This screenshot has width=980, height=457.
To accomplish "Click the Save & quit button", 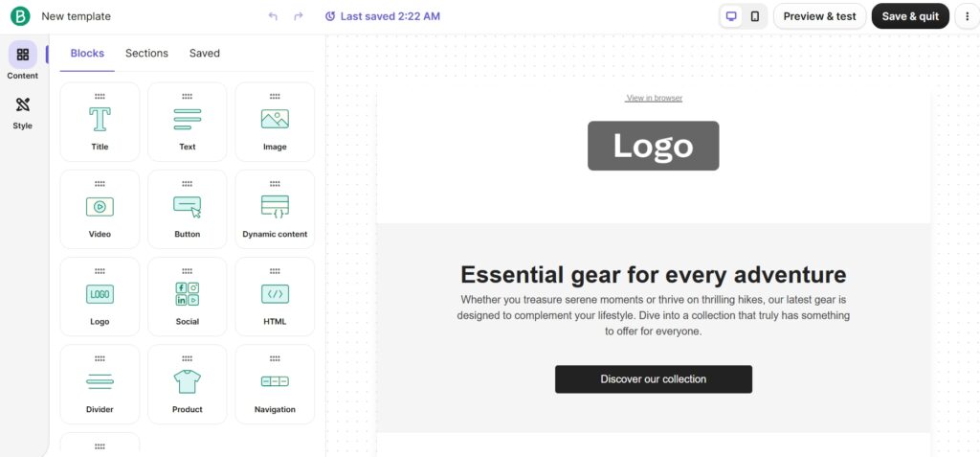I will pyautogui.click(x=910, y=16).
